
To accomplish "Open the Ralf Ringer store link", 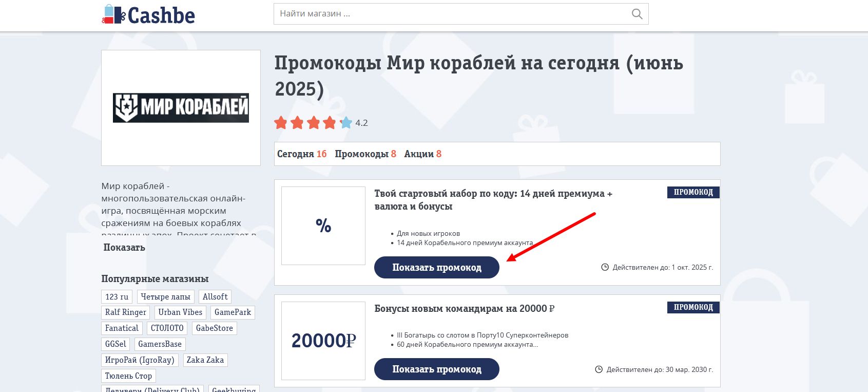I will [x=126, y=312].
